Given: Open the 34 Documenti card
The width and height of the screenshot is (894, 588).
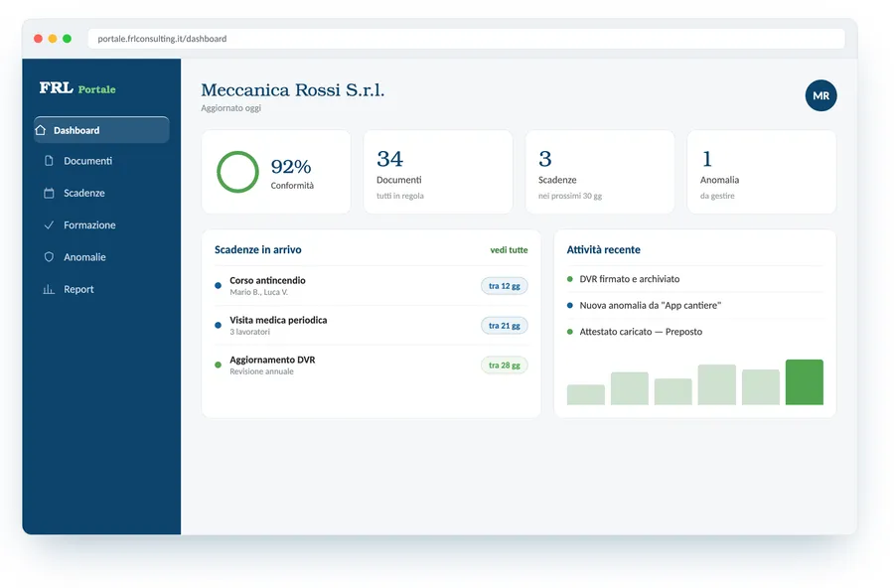Looking at the screenshot, I should click(438, 172).
